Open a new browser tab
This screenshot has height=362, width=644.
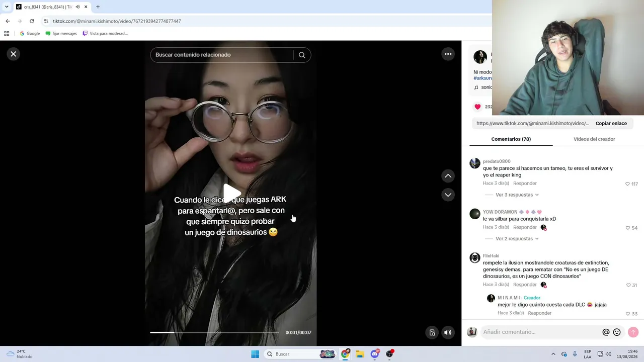pyautogui.click(x=98, y=7)
